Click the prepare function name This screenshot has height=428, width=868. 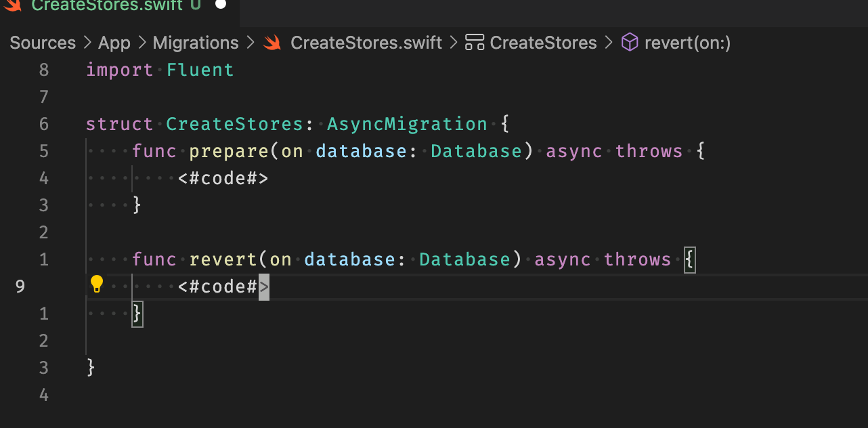(x=229, y=151)
